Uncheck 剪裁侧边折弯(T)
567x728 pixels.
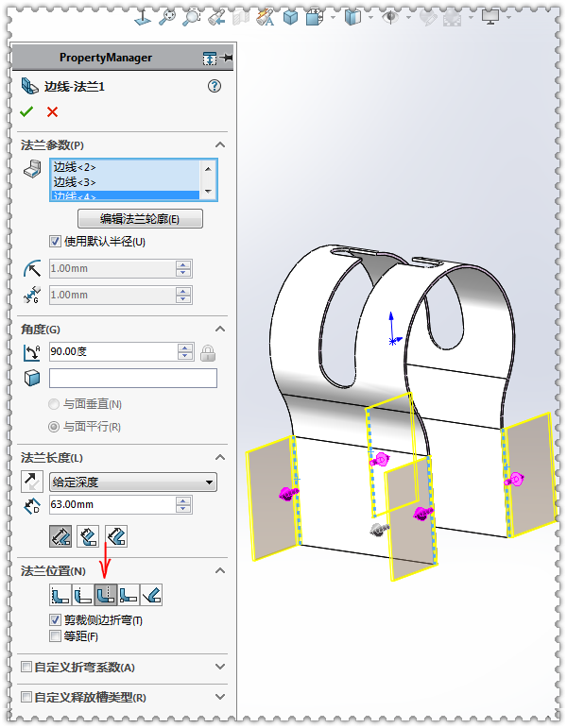(x=55, y=619)
